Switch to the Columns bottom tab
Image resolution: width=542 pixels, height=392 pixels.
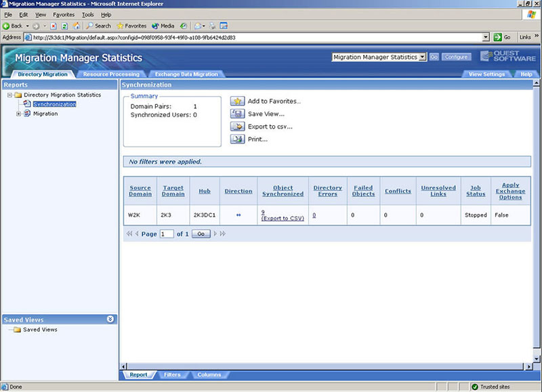click(209, 374)
